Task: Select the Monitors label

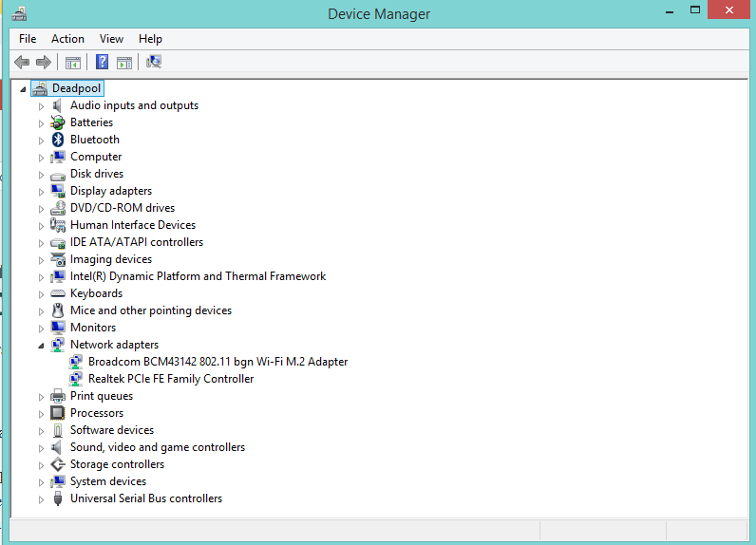Action: coord(93,328)
